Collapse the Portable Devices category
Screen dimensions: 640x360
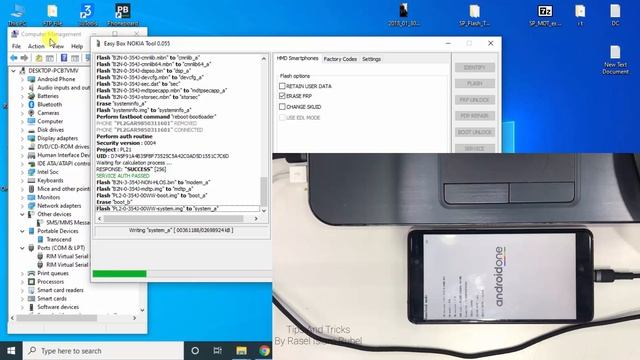point(22,231)
